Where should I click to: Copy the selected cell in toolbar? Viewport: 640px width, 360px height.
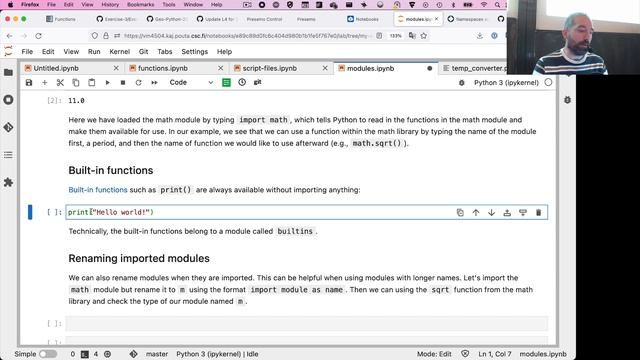[x=76, y=82]
